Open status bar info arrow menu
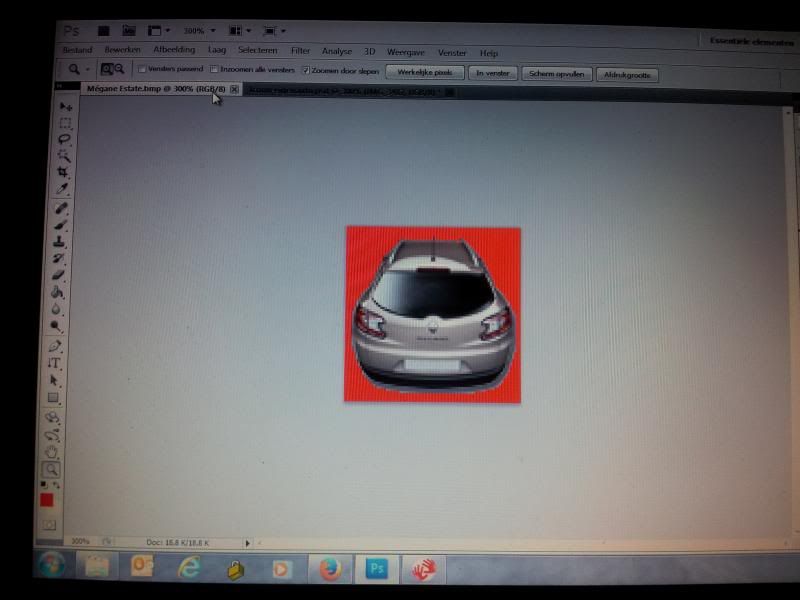This screenshot has width=800, height=600. [247, 543]
